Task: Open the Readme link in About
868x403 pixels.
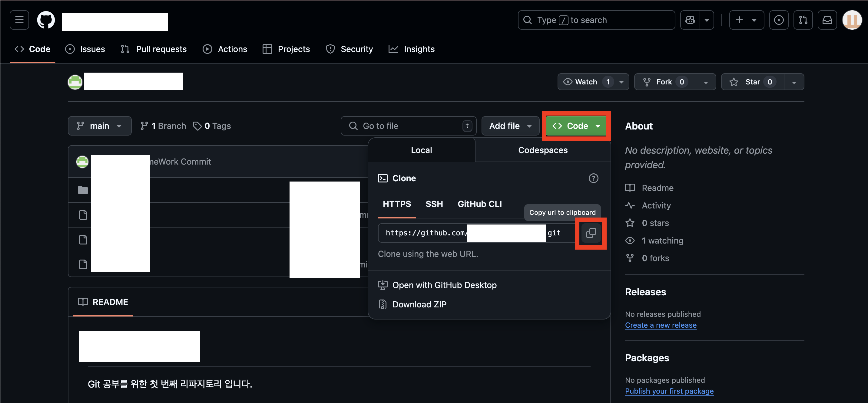Action: [x=649, y=188]
